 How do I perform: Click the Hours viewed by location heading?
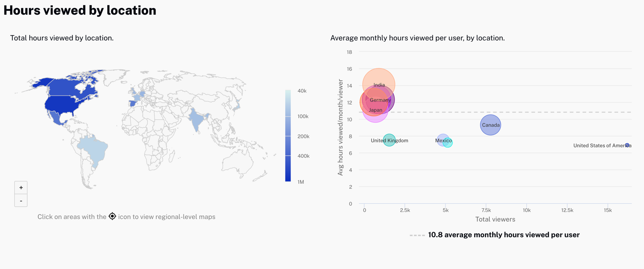[80, 10]
